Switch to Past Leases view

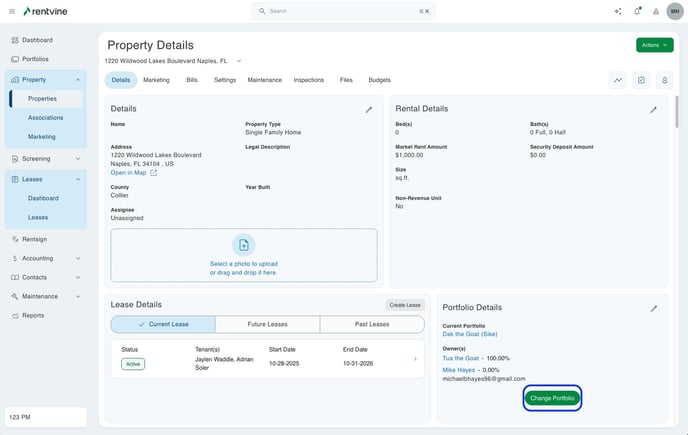tap(372, 324)
